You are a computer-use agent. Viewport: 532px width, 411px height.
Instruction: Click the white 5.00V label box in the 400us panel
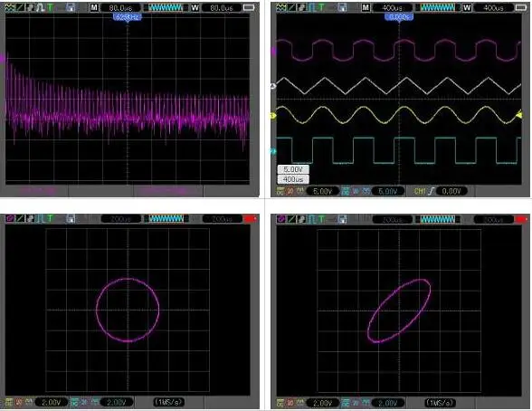(293, 169)
